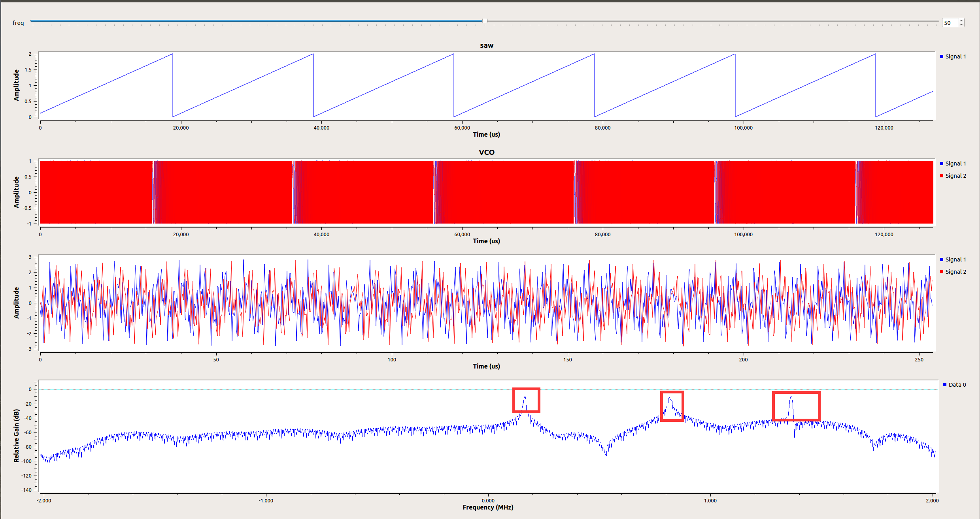
Task: Click the blue Signal 1 marker beside saw plot
Action: [942, 56]
